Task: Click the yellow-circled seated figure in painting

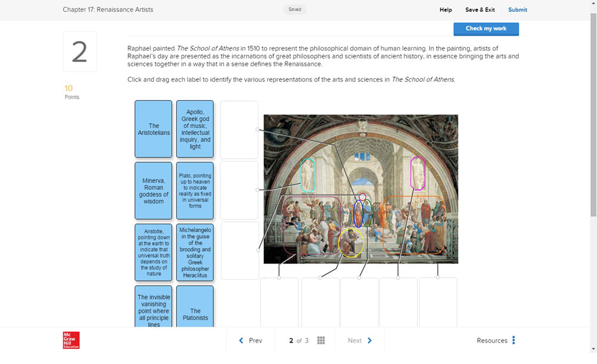Action: tap(351, 242)
